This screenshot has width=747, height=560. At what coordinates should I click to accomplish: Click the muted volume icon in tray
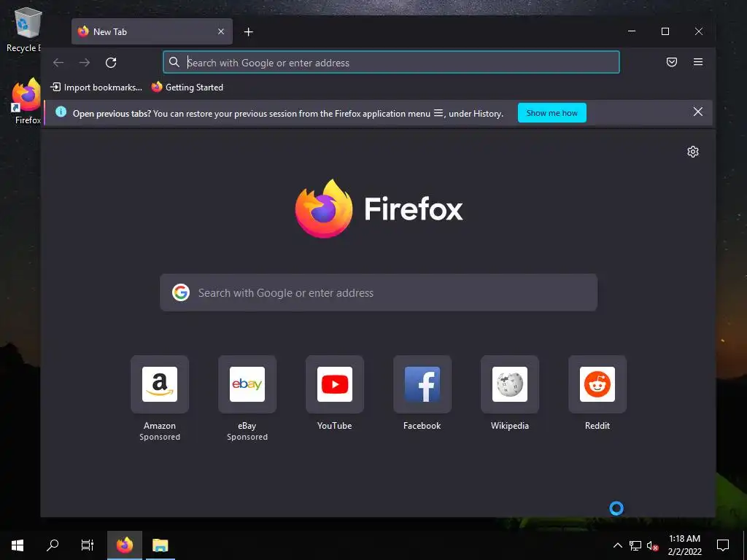653,545
